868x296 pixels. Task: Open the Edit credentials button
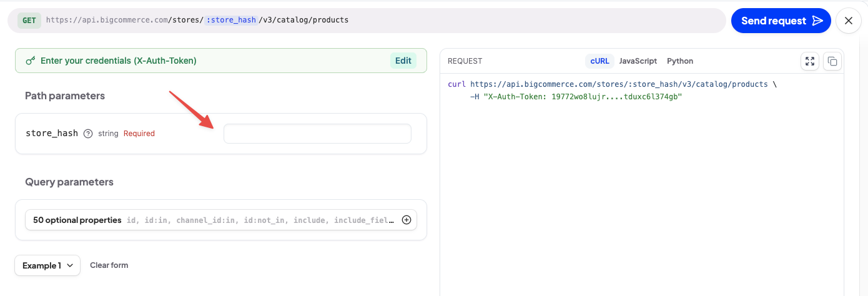pyautogui.click(x=403, y=61)
